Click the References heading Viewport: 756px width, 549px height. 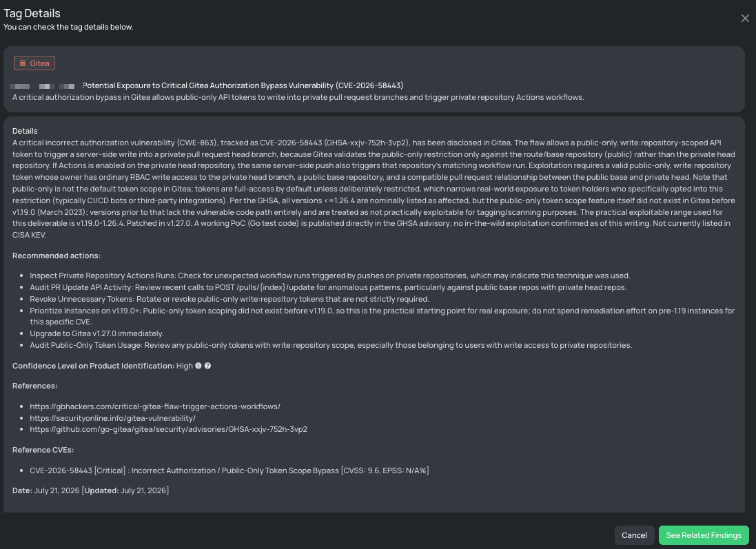pyautogui.click(x=34, y=386)
